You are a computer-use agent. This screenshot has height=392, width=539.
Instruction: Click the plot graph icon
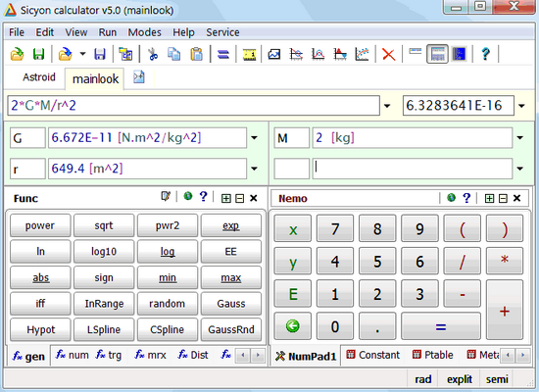click(x=274, y=54)
